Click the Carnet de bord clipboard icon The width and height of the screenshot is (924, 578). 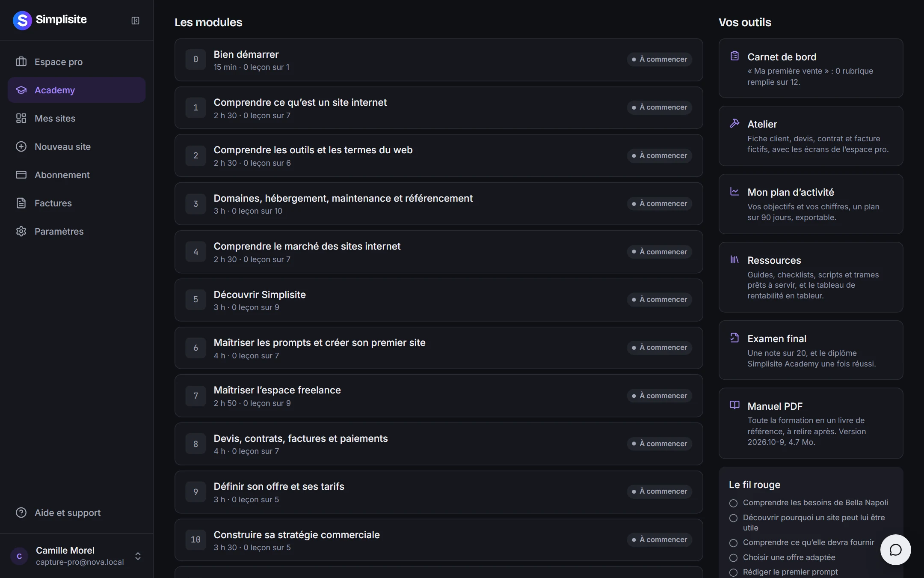(x=734, y=56)
